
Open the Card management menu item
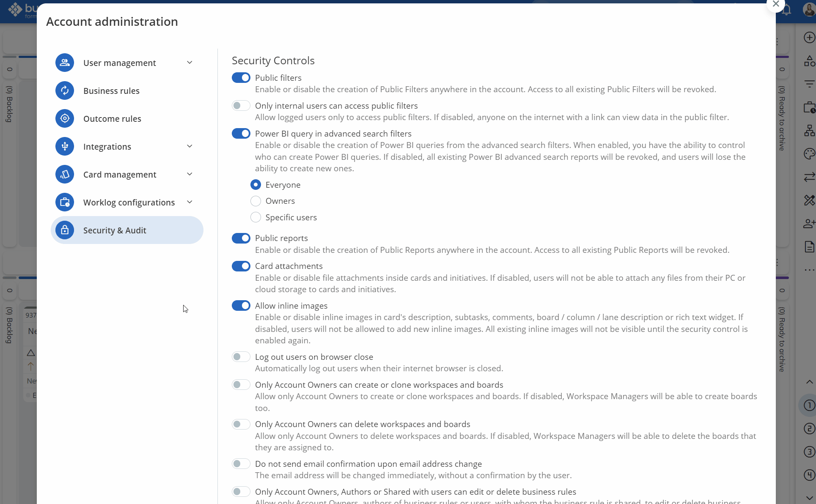point(127,174)
